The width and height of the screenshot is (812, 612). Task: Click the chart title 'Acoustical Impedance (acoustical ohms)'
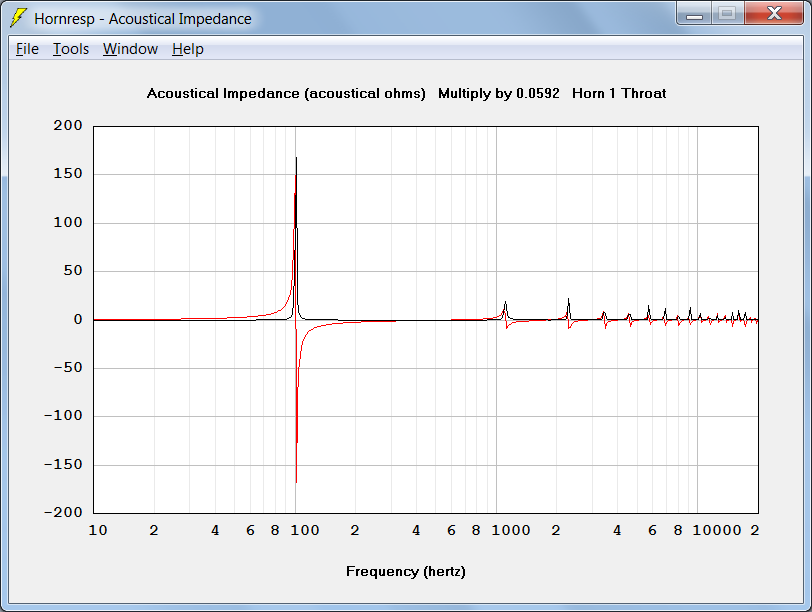[286, 94]
